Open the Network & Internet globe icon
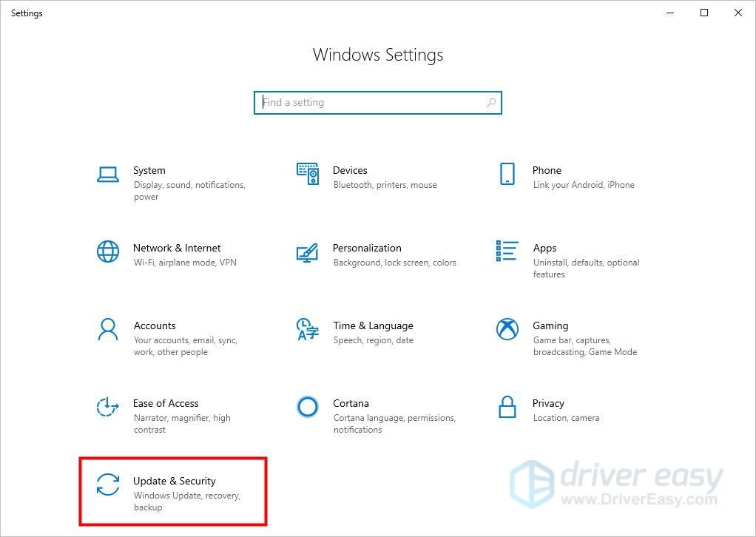The width and height of the screenshot is (756, 537). 107,251
